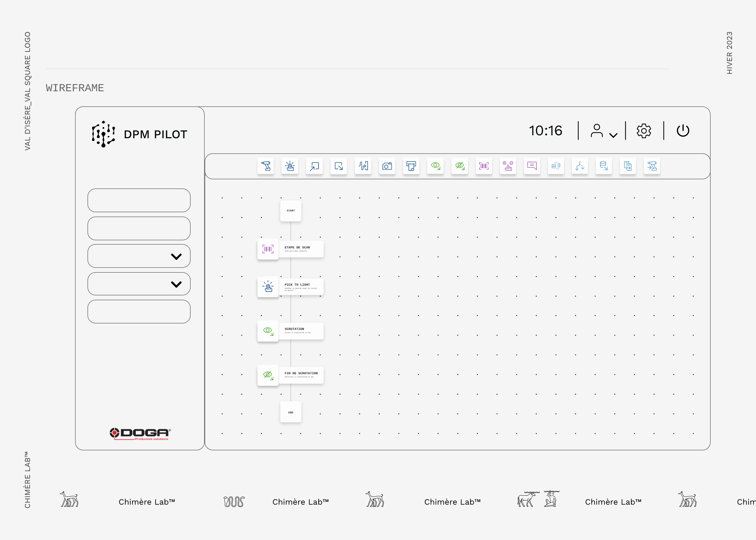Click the crossed-out green eye toolbar icon

[x=460, y=166]
